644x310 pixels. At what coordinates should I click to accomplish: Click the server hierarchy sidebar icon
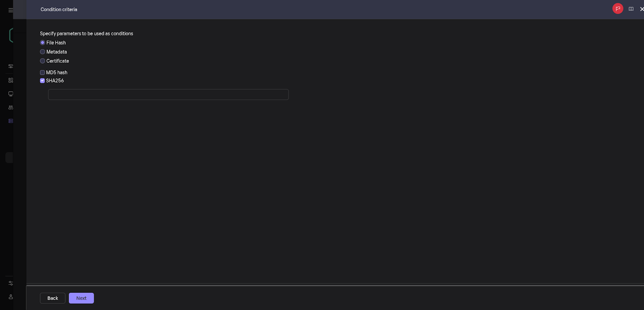11,66
